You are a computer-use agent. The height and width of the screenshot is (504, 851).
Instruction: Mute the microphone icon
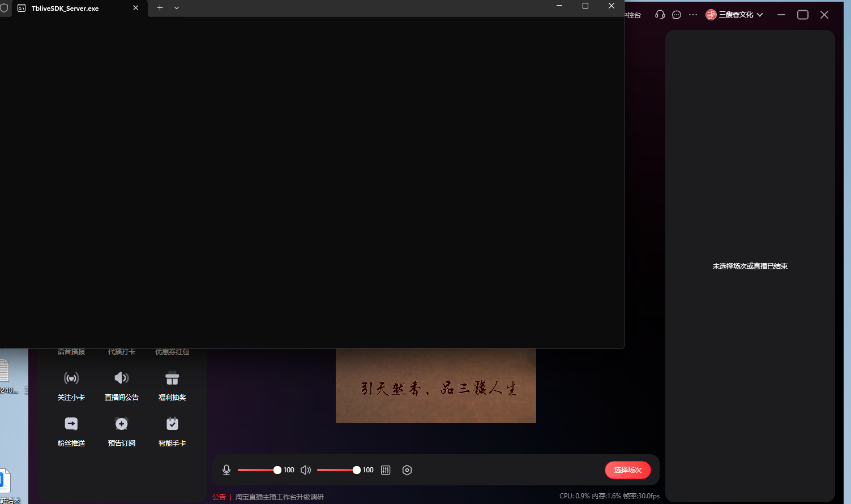(x=226, y=470)
